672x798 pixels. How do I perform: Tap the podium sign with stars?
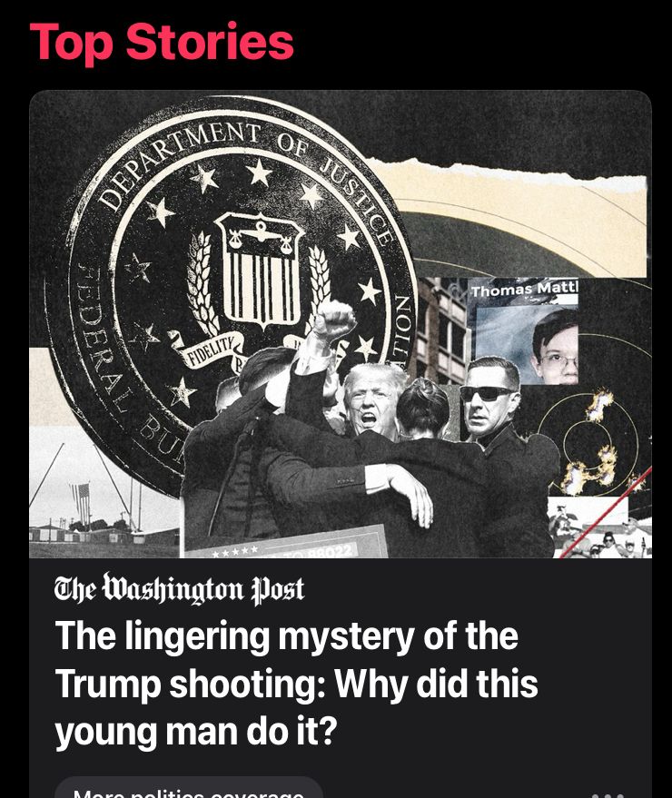click(285, 544)
